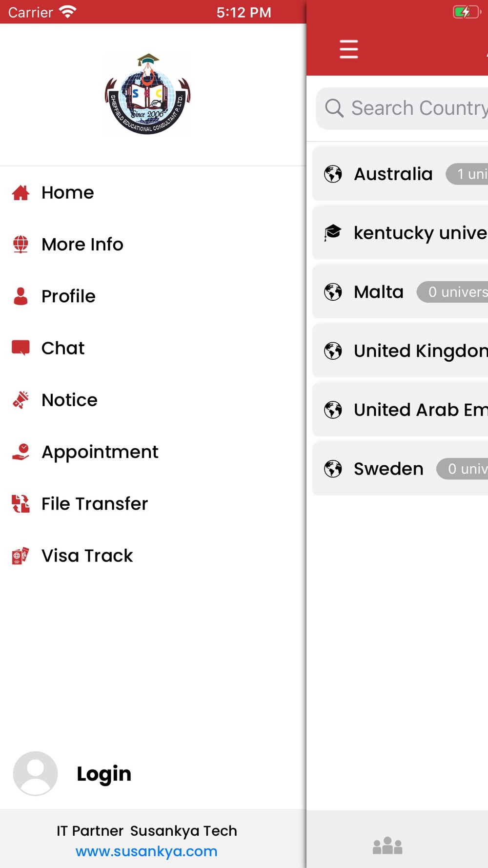
Task: Click the Appointment hand icon
Action: click(20, 452)
